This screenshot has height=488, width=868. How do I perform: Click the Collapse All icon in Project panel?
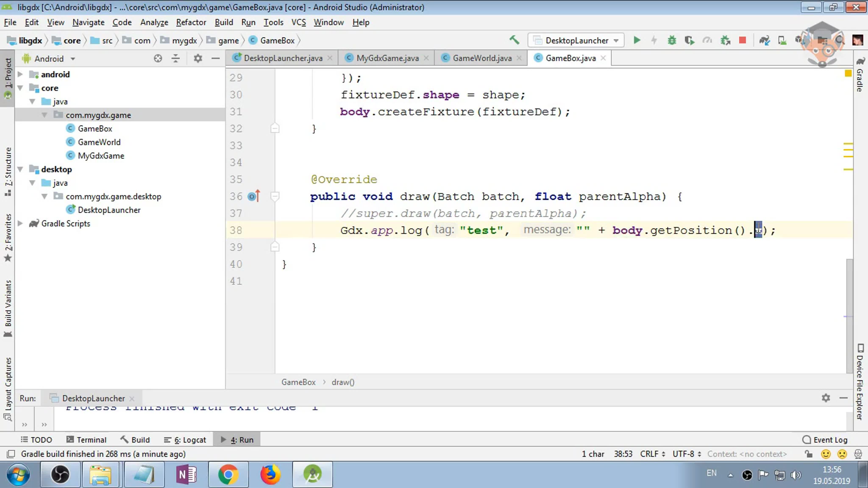(175, 59)
